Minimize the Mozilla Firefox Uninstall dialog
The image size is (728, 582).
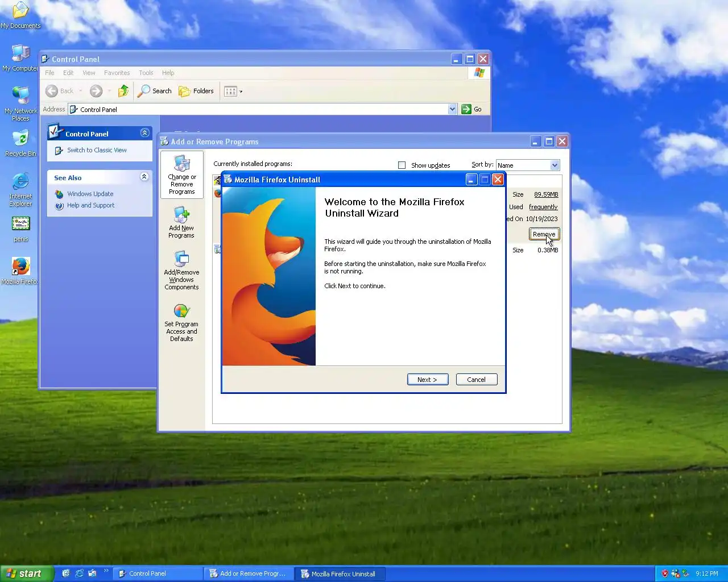click(x=471, y=180)
